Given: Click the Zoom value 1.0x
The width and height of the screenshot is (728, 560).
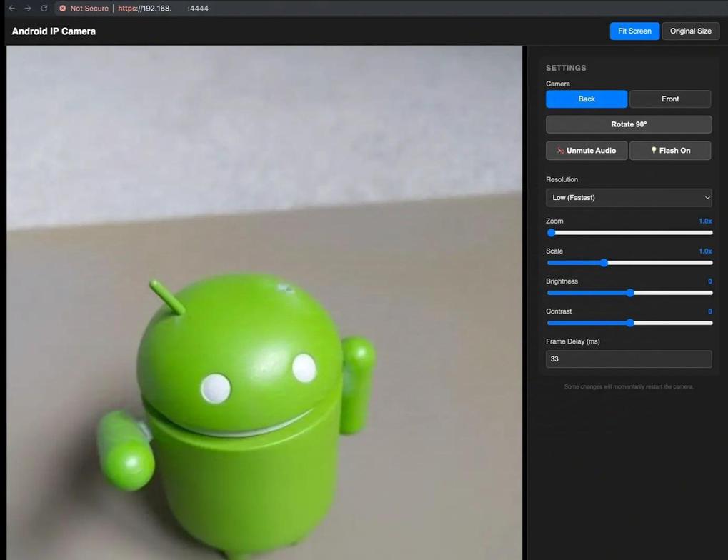Looking at the screenshot, I should [705, 221].
